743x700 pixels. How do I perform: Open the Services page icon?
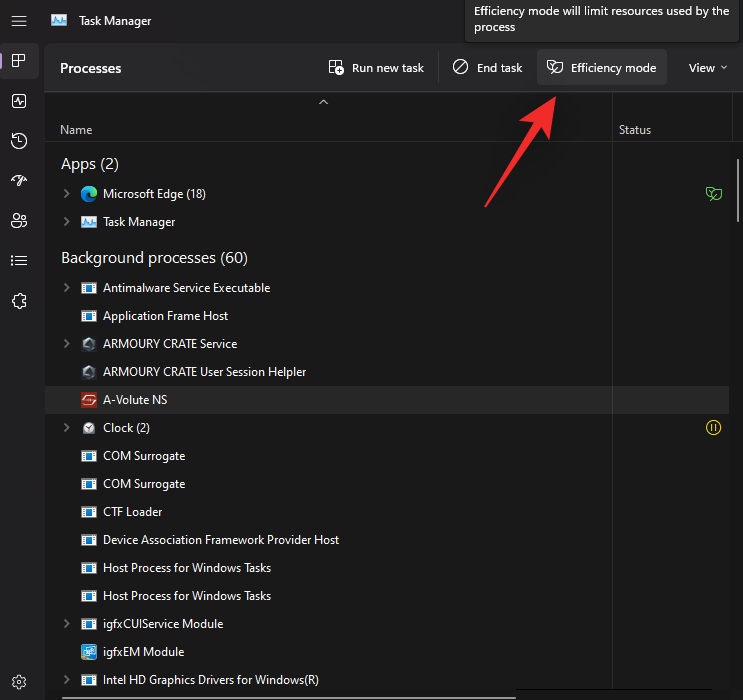point(19,301)
